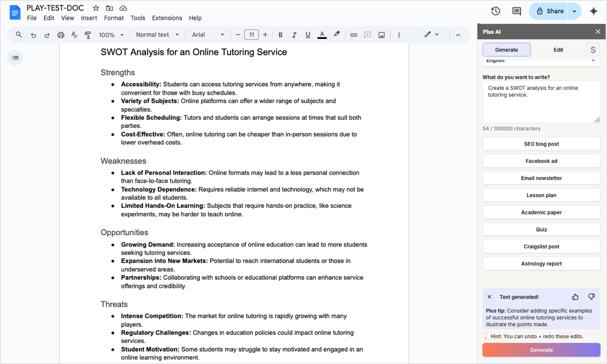Open the Gemini sparkle icon

click(594, 11)
